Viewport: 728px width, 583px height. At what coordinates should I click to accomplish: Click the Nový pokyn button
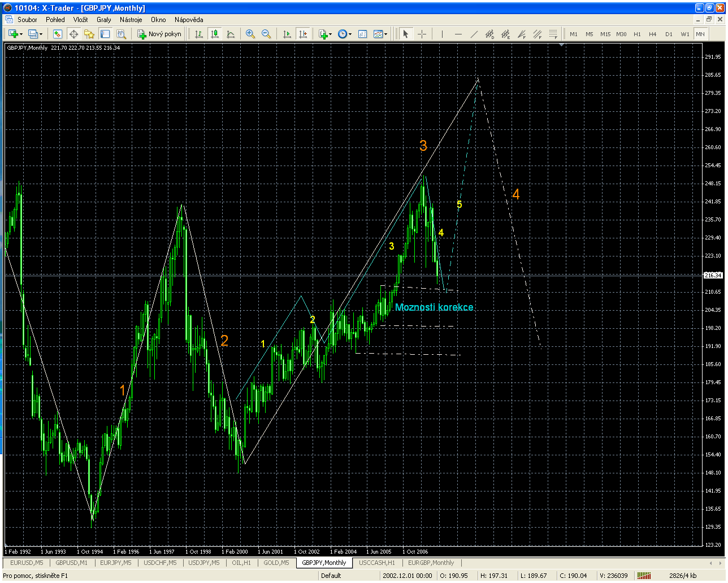pos(160,34)
